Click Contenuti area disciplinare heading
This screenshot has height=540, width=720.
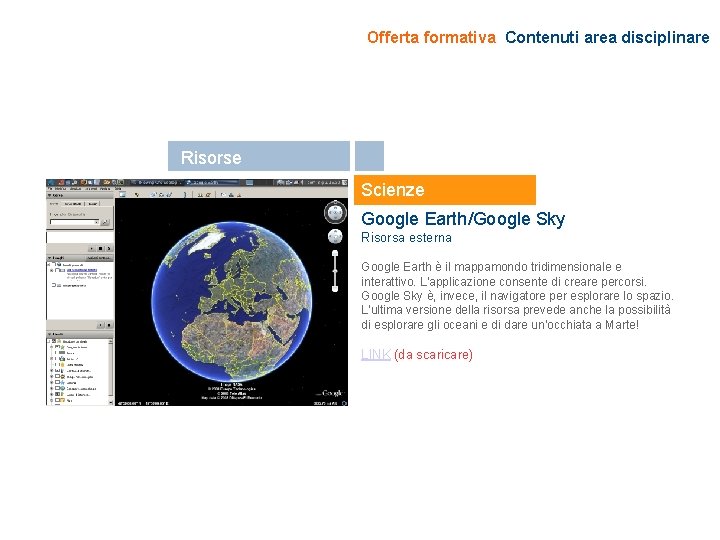[607, 37]
